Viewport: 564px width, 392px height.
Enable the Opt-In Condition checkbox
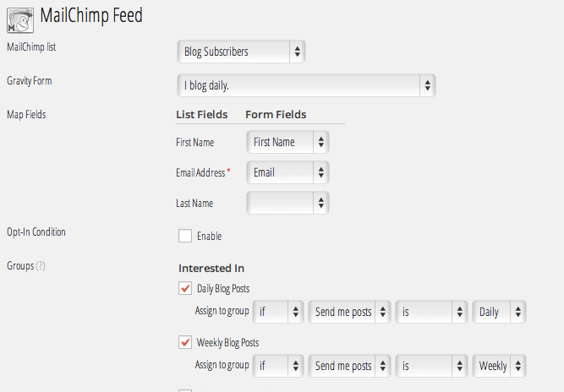click(185, 236)
